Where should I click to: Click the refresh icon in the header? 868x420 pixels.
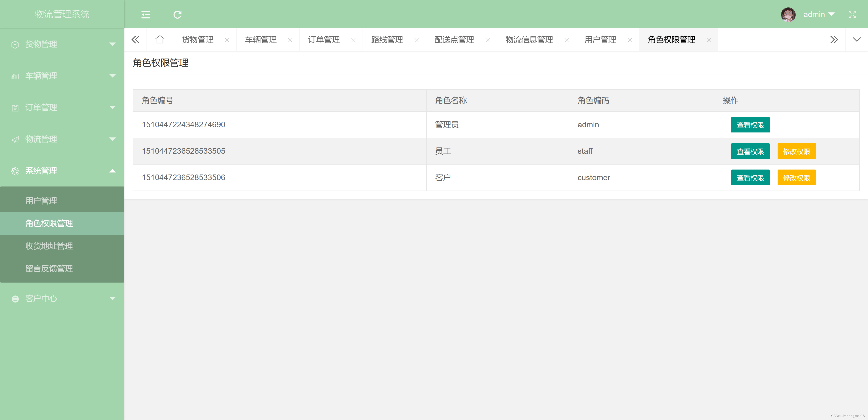177,14
